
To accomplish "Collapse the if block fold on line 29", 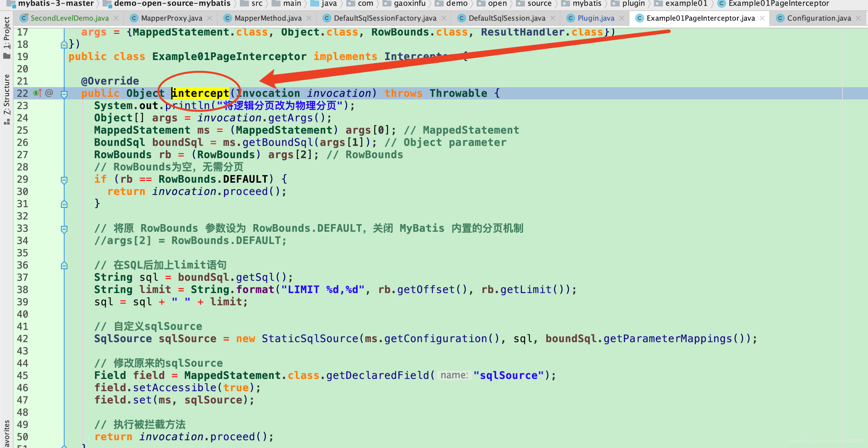I will (x=64, y=180).
